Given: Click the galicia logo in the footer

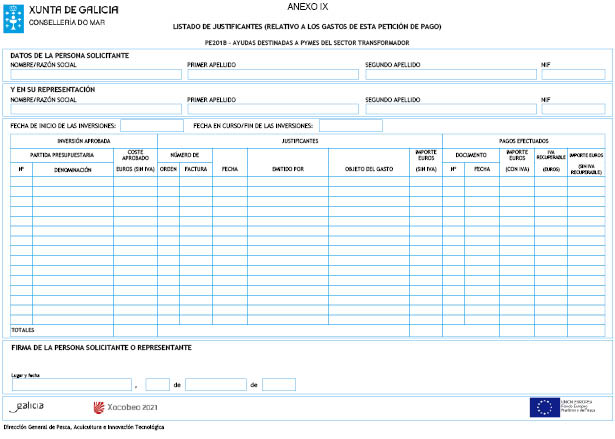Looking at the screenshot, I should pos(27,407).
